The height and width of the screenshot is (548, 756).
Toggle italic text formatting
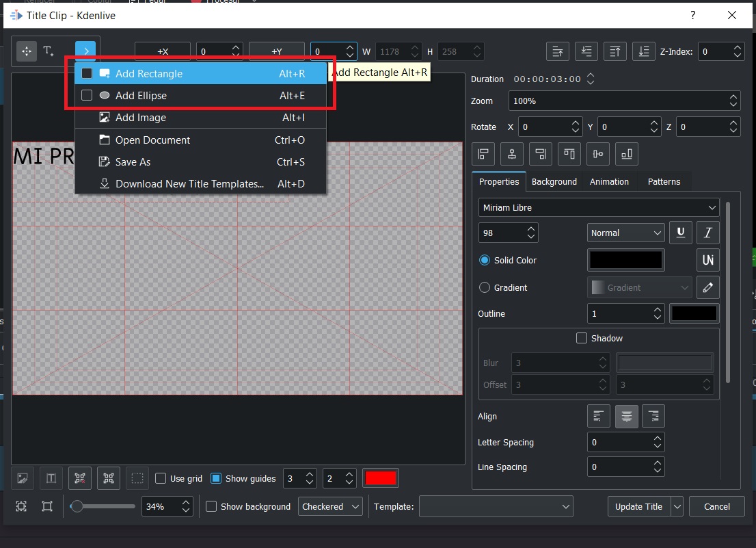[708, 233]
